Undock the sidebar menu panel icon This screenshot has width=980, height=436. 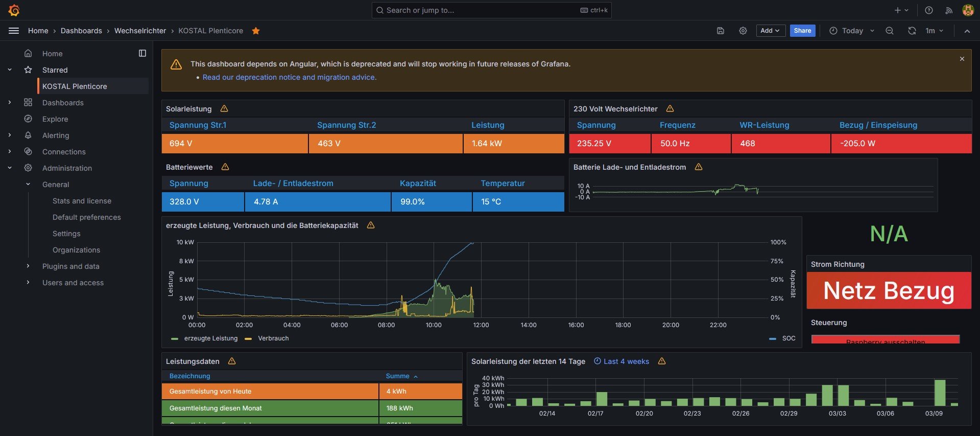pyautogui.click(x=142, y=53)
